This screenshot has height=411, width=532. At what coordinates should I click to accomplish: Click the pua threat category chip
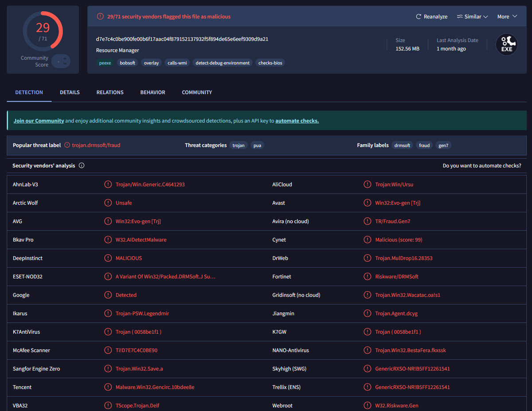pyautogui.click(x=257, y=145)
